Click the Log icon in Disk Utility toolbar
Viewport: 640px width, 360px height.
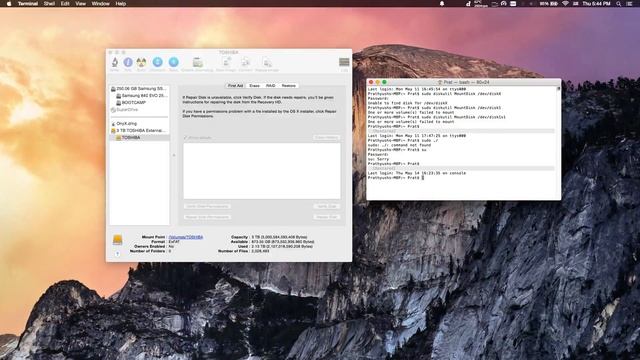(x=344, y=62)
